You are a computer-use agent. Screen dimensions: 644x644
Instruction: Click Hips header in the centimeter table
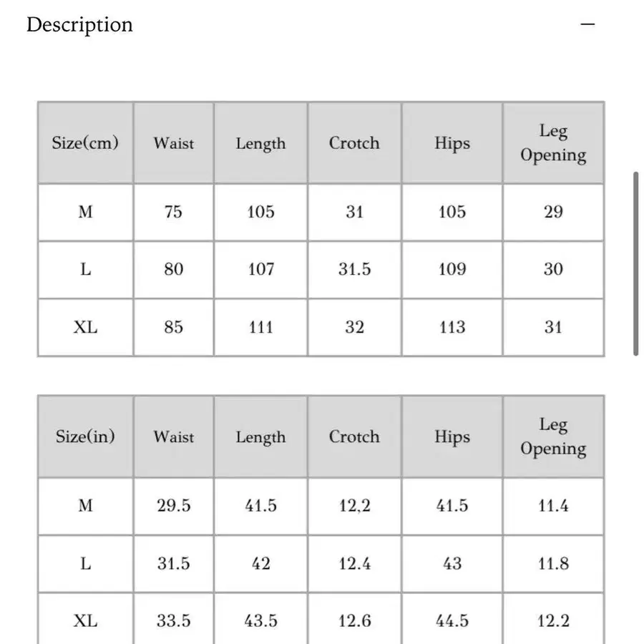pyautogui.click(x=452, y=142)
